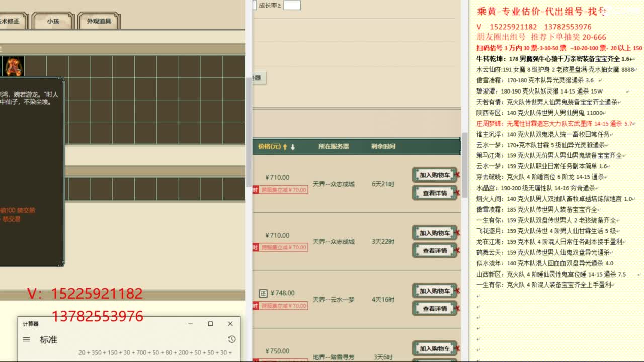
Task: Click the 跨服费立减 ¥70.00 tag under ¥748.00
Action: point(284,306)
